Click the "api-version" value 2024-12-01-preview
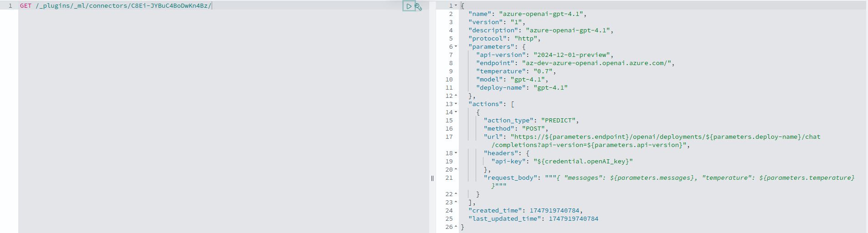Screen dimensions: 868x233 point(571,55)
